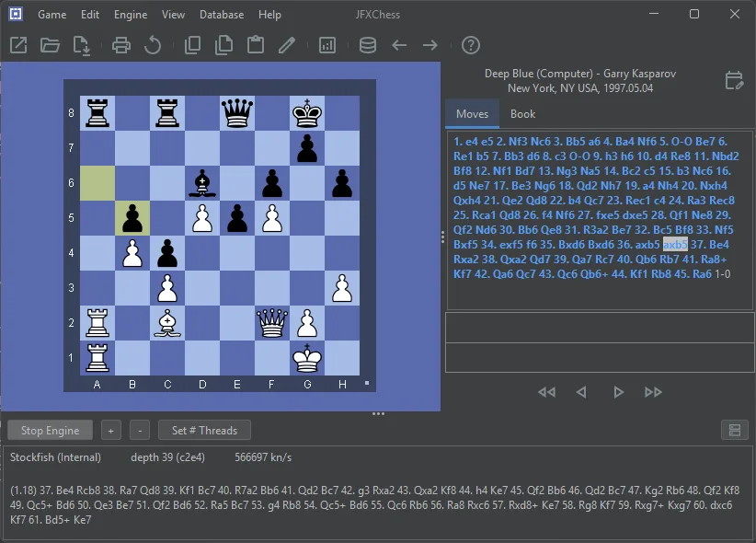Select move 44. Kf1 in notation

(631, 274)
